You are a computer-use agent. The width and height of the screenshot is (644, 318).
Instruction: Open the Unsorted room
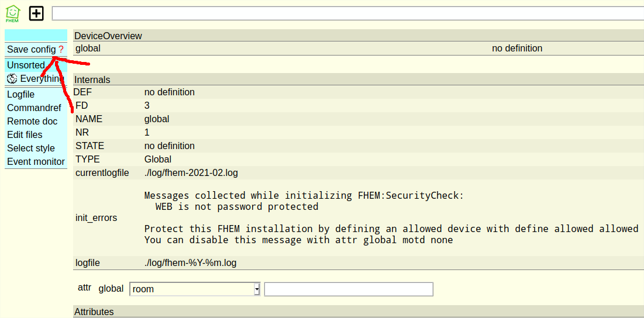(x=26, y=65)
